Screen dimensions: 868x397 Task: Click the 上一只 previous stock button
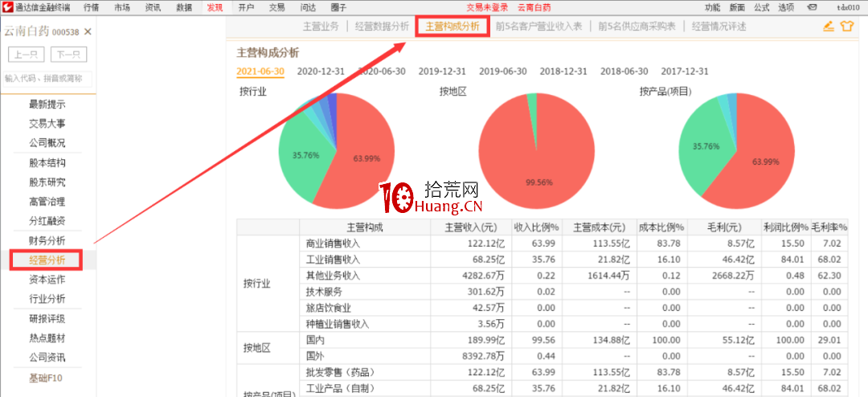26,55
